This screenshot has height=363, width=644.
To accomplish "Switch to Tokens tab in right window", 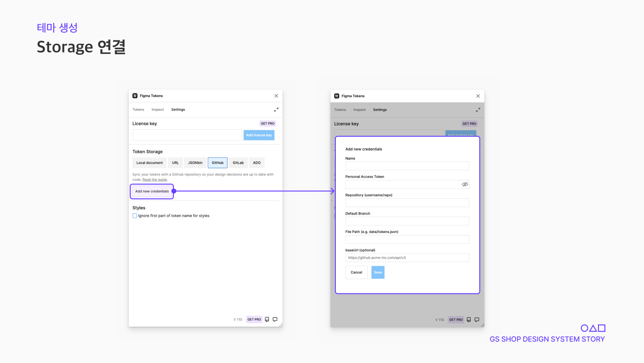I will [x=340, y=109].
